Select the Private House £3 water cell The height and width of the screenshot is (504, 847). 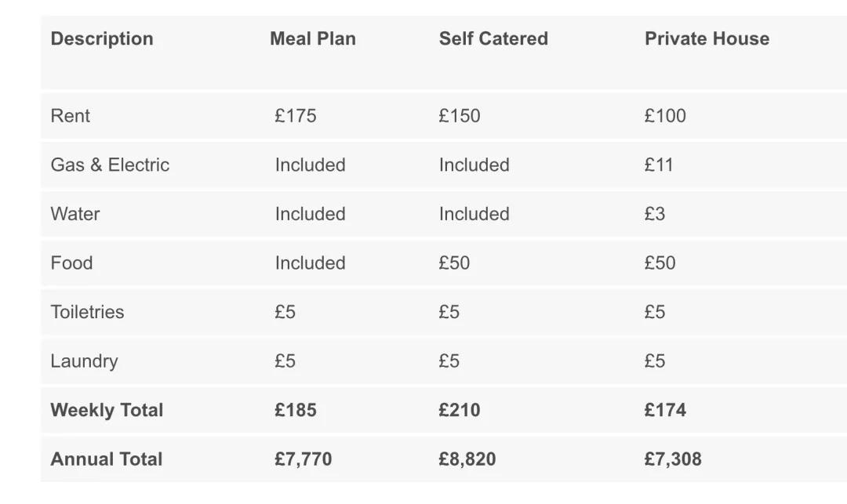pyautogui.click(x=655, y=214)
